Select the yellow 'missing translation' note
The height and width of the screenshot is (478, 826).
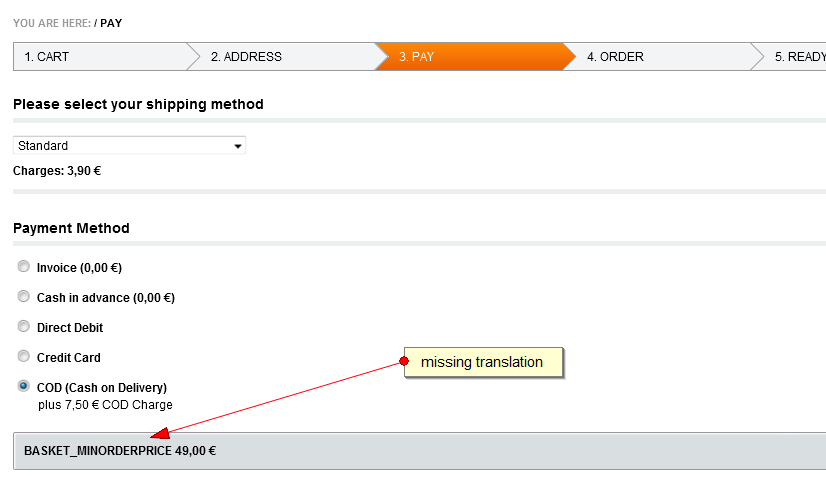(485, 362)
